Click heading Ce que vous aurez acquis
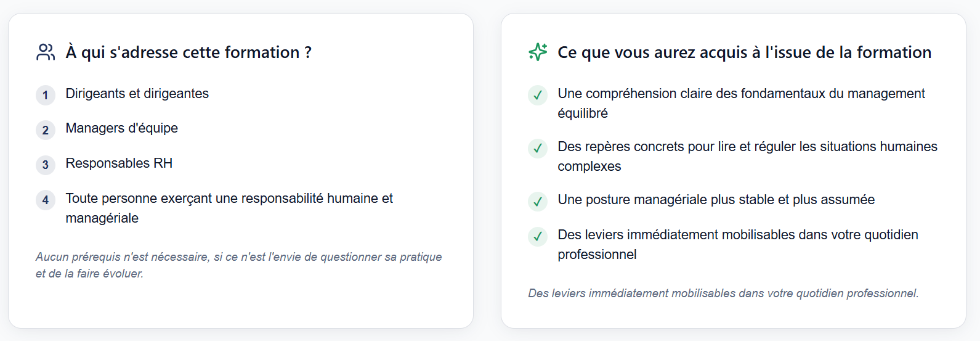This screenshot has height=341, width=980. (744, 52)
